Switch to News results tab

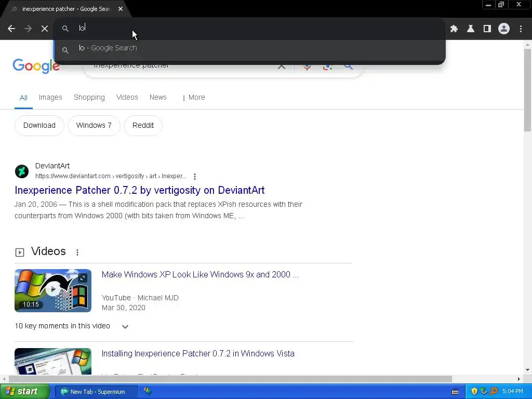point(158,97)
